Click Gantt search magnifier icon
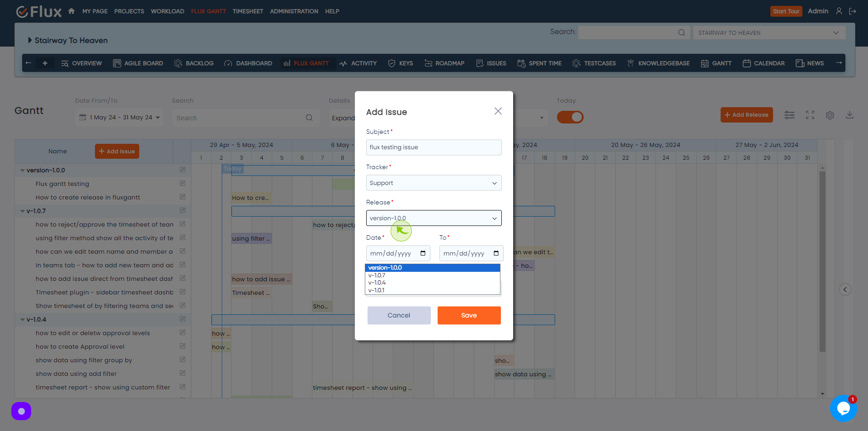This screenshot has width=868, height=431. pos(309,118)
